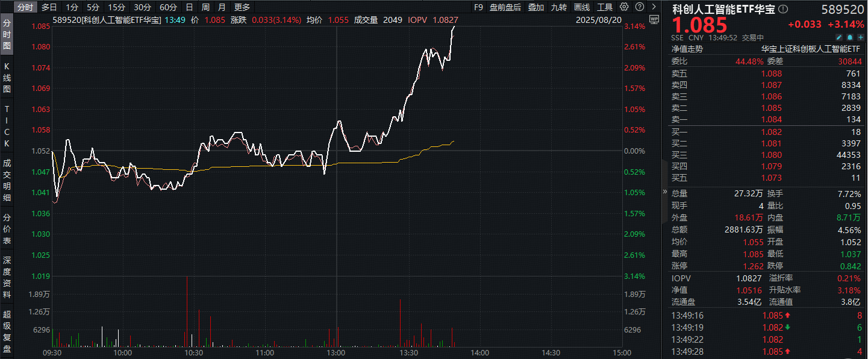Toggle the 叠加 overlay function

tap(536, 8)
